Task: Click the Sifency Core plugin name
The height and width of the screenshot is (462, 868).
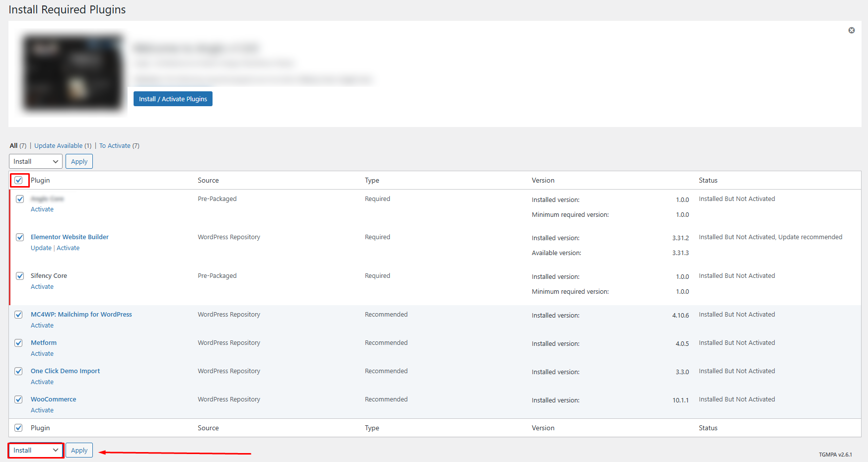Action: click(x=49, y=276)
